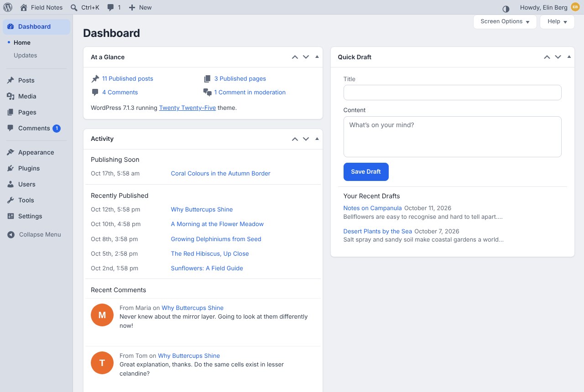Open Help dropdown

(557, 21)
